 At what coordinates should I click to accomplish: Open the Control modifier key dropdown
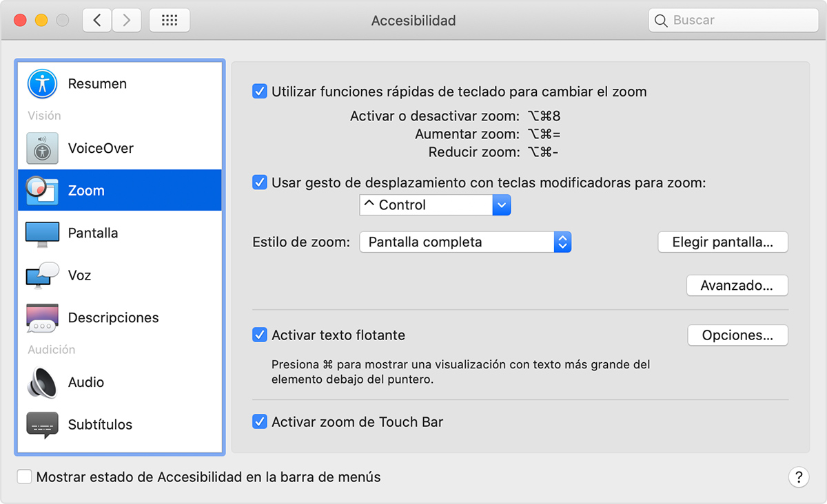502,204
